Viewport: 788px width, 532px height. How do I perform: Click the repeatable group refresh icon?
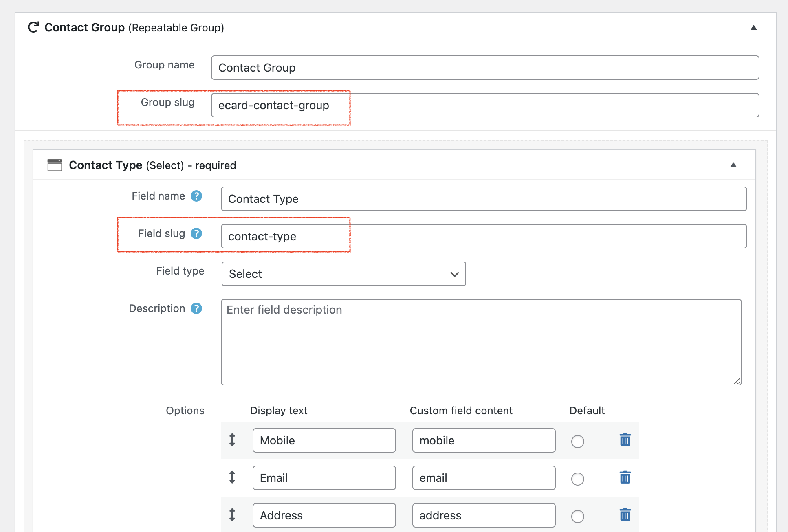coord(33,27)
